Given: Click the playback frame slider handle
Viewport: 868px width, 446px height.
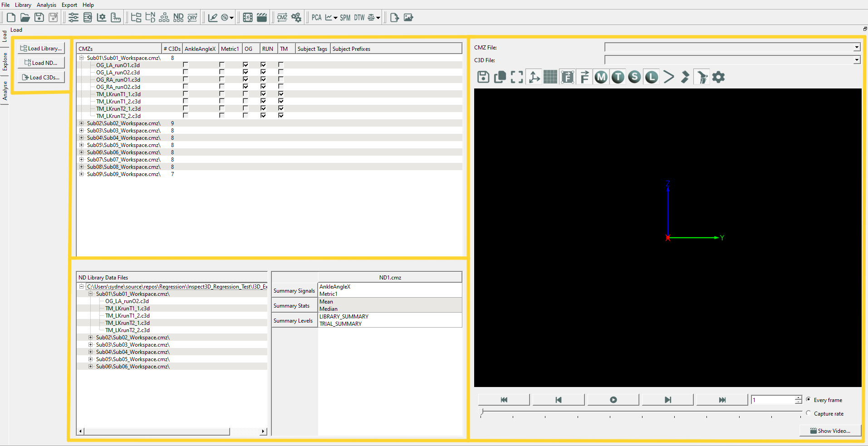Looking at the screenshot, I should point(482,412).
